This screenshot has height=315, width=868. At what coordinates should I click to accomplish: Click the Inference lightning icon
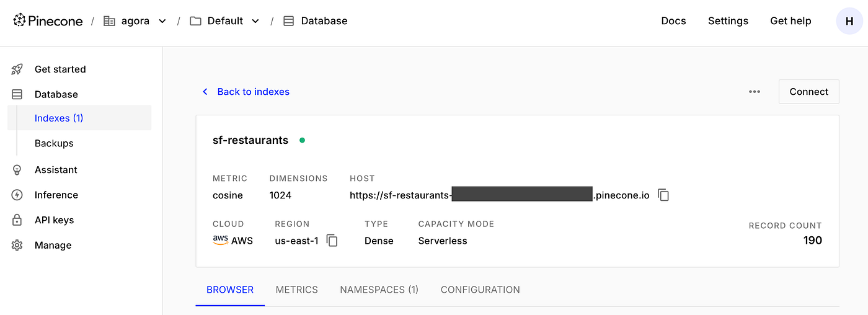(17, 195)
